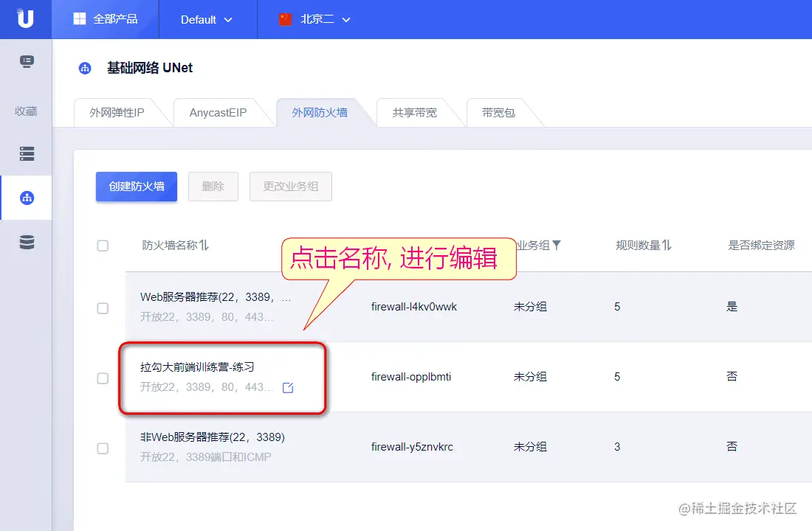Click the 创建防火墙 button
The image size is (812, 531).
137,187
